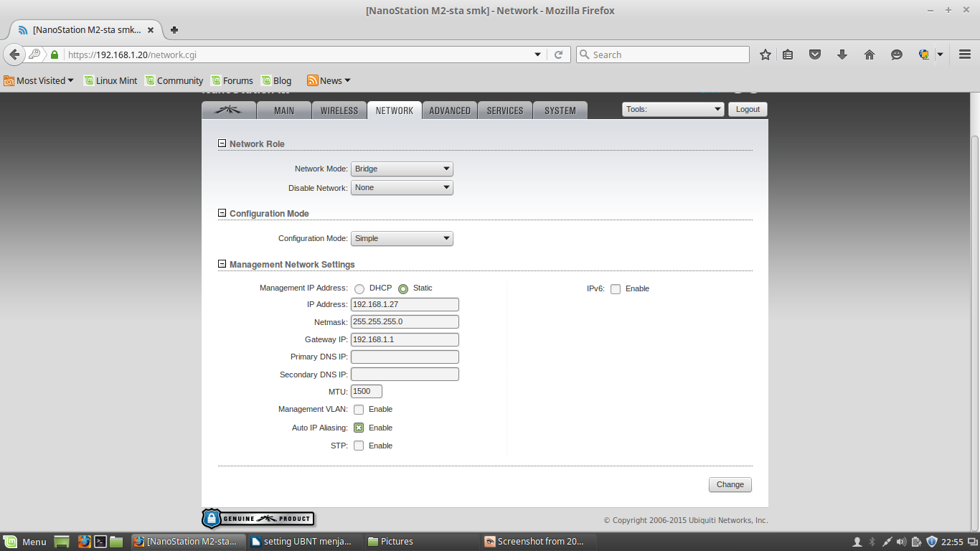Switch to the Screenshot image window
This screenshot has width=980, height=551.
click(538, 542)
